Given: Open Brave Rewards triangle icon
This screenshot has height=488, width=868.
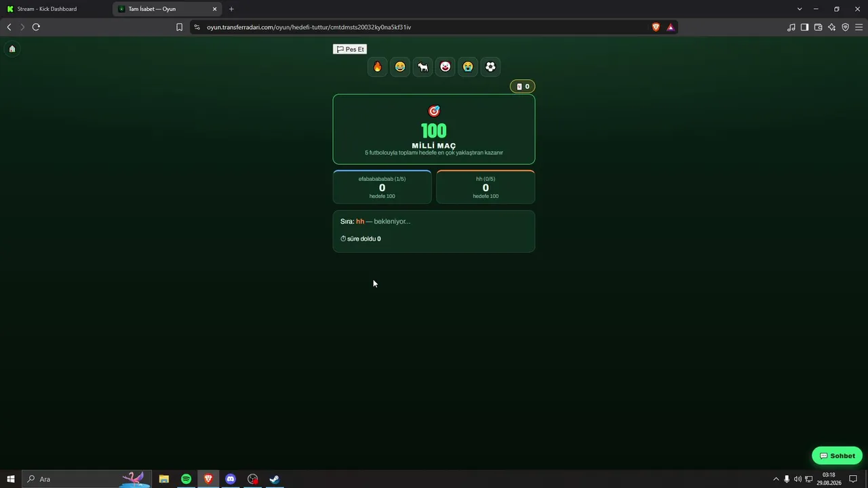Looking at the screenshot, I should tap(670, 27).
